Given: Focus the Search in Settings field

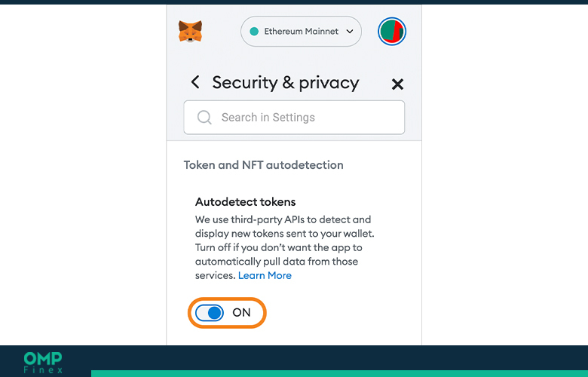Looking at the screenshot, I should tap(294, 118).
